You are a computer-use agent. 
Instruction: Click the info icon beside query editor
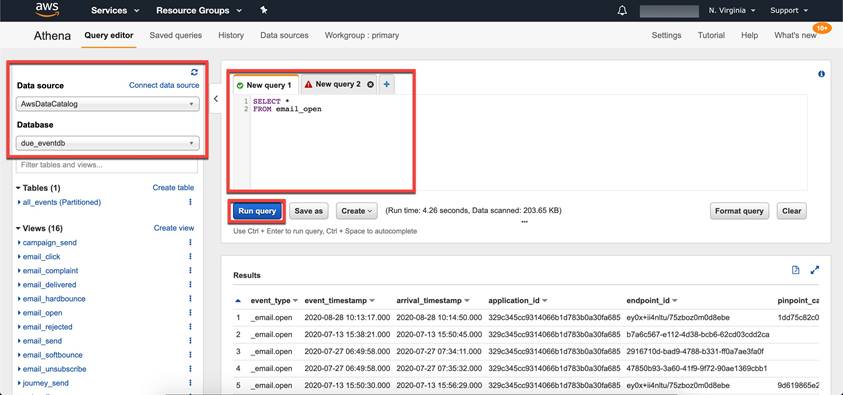821,74
